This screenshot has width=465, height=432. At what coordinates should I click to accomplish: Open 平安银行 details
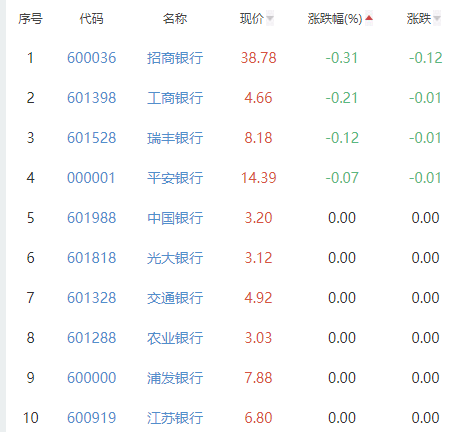[175, 178]
